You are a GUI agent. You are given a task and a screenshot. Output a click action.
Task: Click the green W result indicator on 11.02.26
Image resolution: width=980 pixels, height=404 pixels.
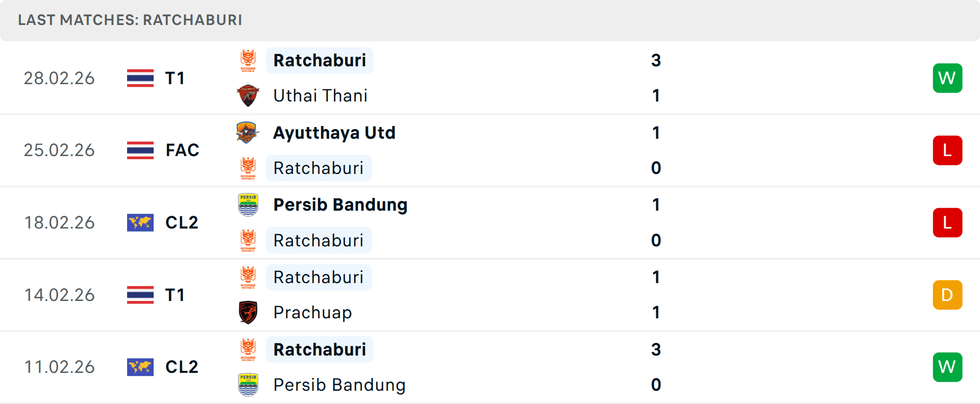(948, 367)
